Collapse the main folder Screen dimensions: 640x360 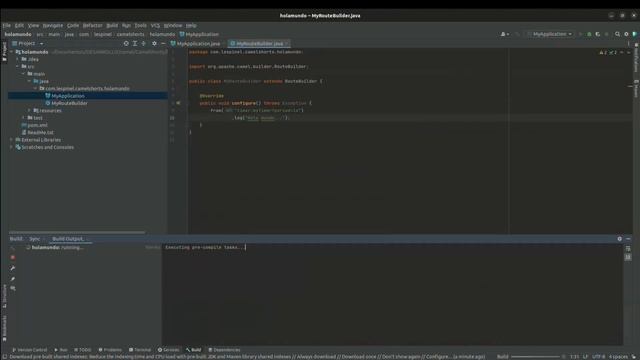click(24, 74)
